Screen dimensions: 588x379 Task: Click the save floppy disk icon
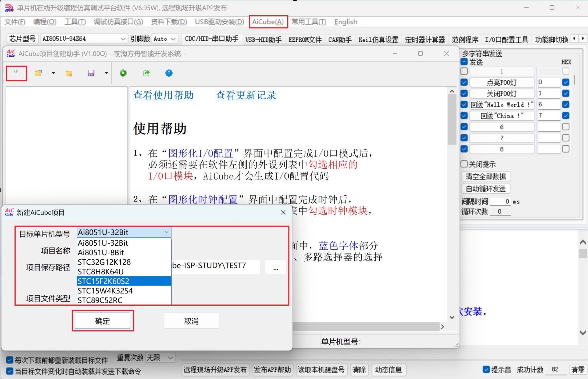tap(91, 73)
